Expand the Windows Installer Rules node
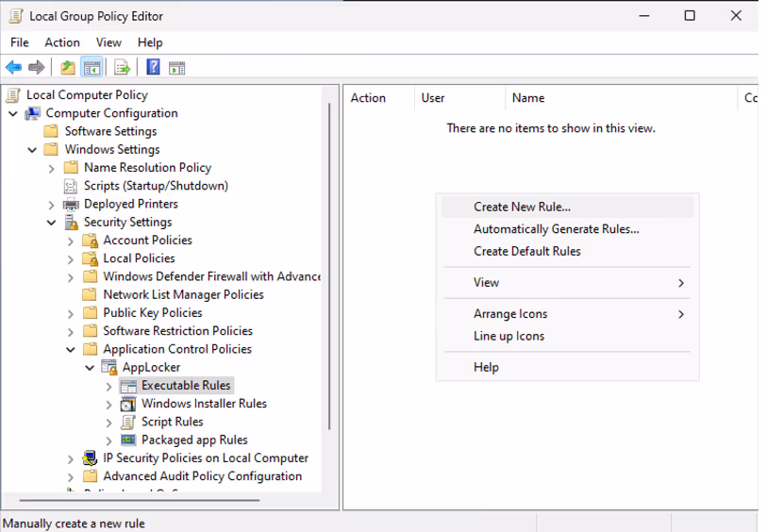The width and height of the screenshot is (766, 532). tap(108, 405)
